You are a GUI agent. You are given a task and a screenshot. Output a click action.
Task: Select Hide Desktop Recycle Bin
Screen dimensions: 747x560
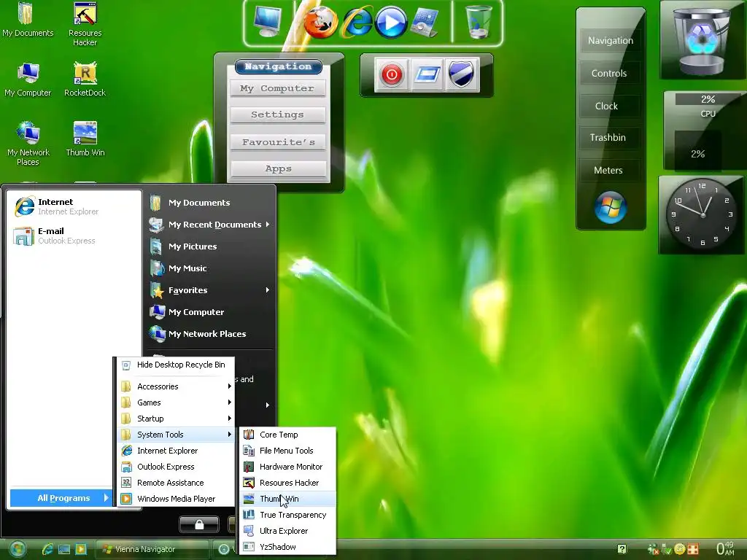(x=176, y=365)
